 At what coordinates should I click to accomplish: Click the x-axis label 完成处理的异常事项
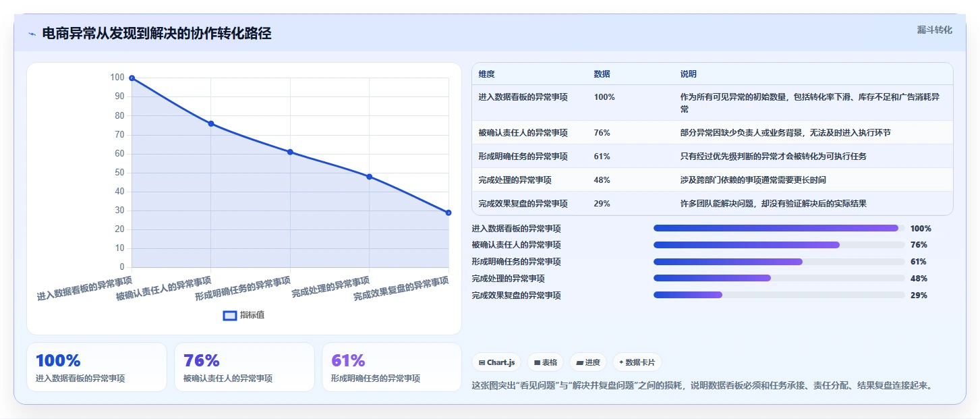330,287
